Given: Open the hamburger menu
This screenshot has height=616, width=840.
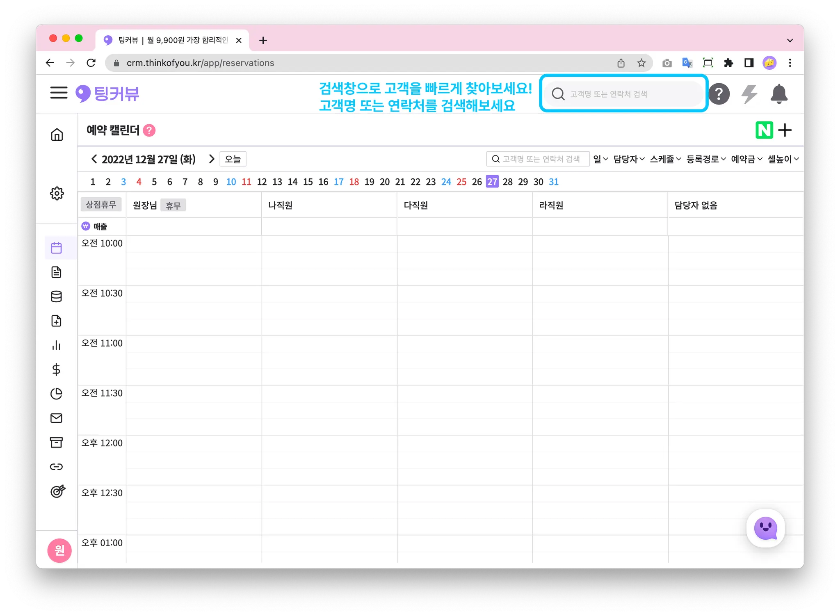Looking at the screenshot, I should coord(59,93).
